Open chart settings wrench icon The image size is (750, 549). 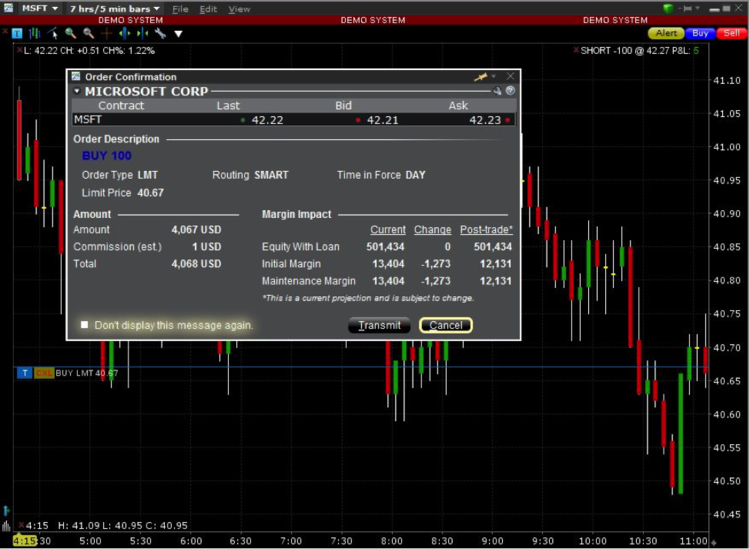[160, 33]
